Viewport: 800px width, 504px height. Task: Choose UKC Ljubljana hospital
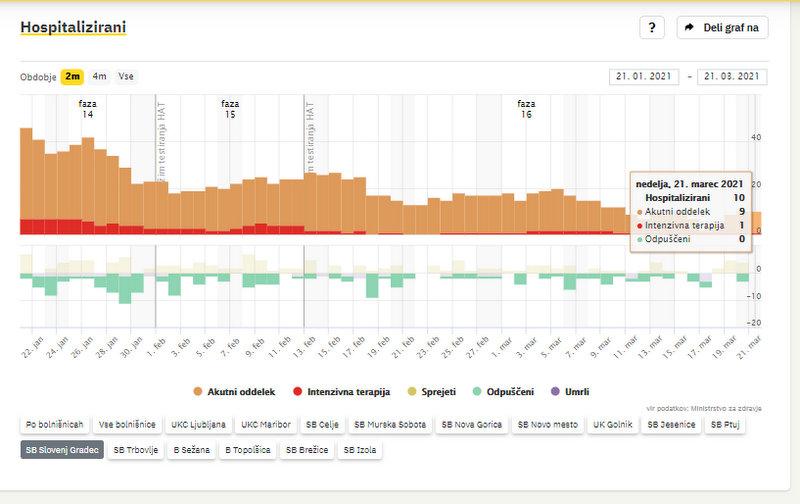point(200,425)
